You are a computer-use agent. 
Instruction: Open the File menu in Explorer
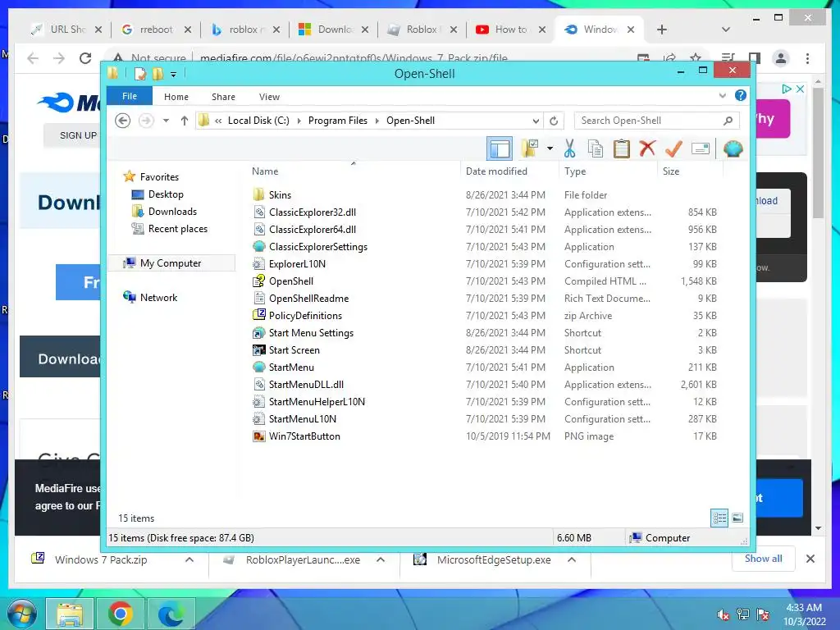coord(130,96)
